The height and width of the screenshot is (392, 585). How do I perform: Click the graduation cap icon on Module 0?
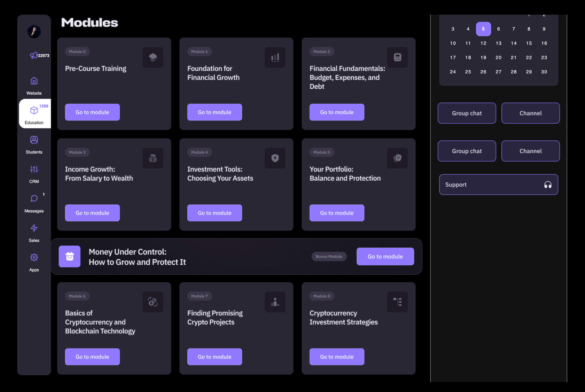coord(153,57)
